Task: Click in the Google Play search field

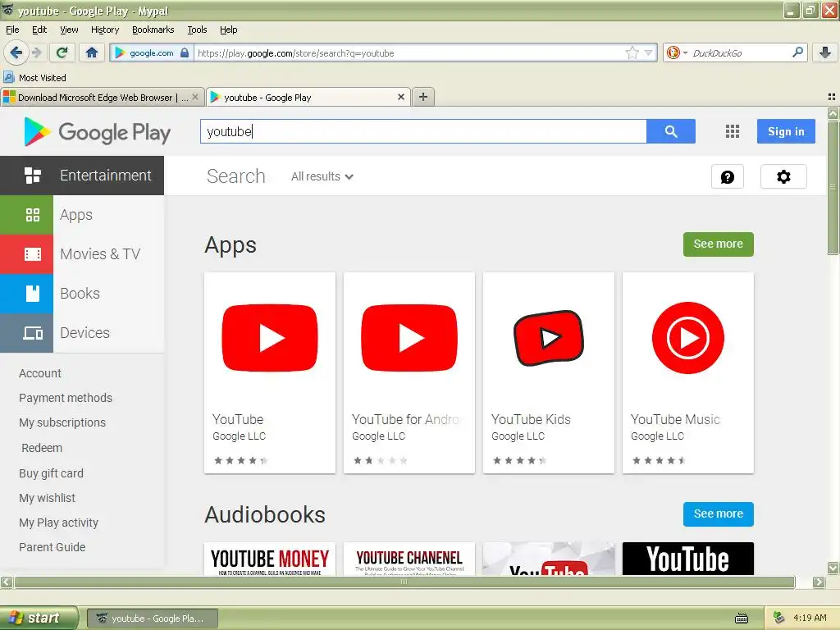Action: tap(423, 131)
